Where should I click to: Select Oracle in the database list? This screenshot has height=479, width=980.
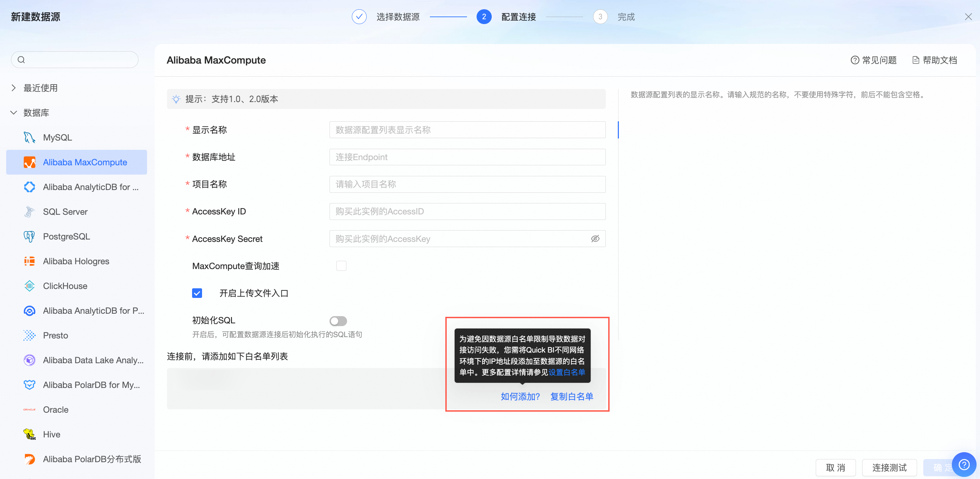coord(56,409)
